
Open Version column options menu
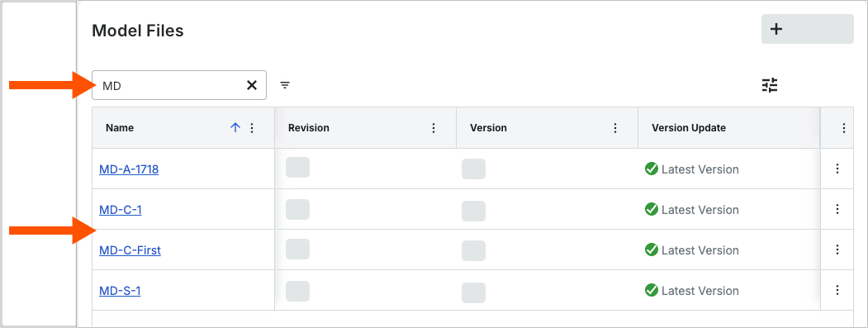(x=615, y=128)
